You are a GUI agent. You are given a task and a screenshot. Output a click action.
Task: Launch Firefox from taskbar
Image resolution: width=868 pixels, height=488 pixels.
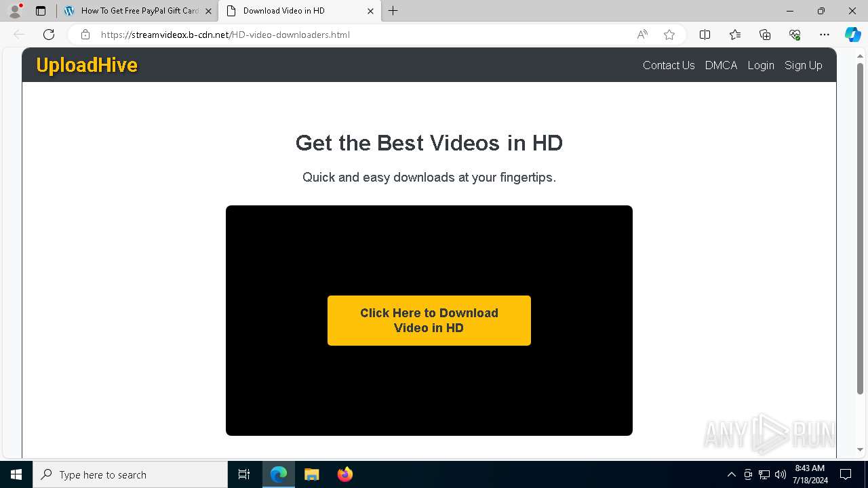pos(344,474)
